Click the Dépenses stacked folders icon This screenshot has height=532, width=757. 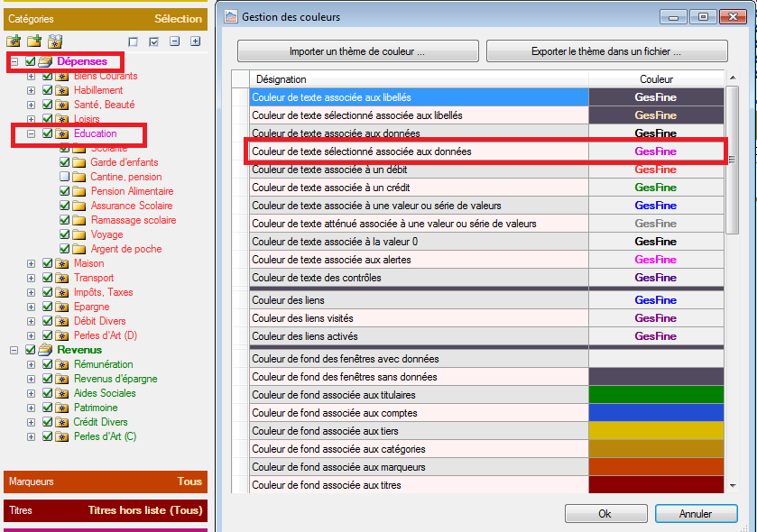click(46, 61)
